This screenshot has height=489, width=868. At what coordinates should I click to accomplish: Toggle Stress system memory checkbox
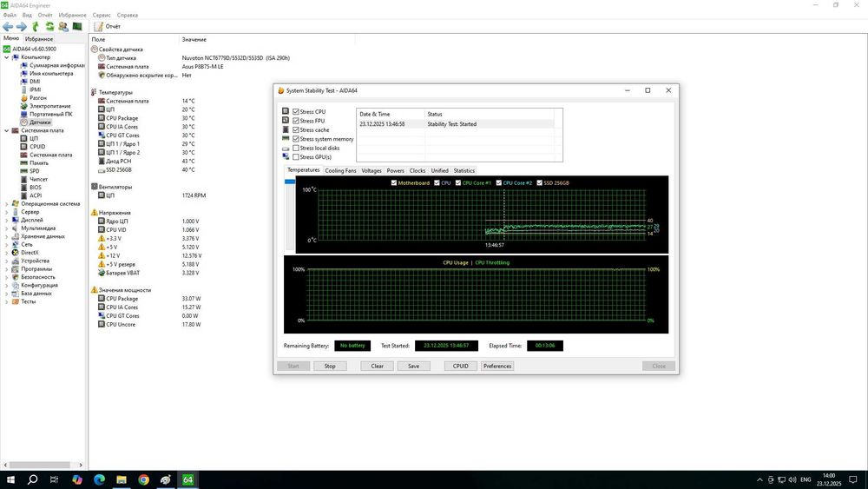296,139
